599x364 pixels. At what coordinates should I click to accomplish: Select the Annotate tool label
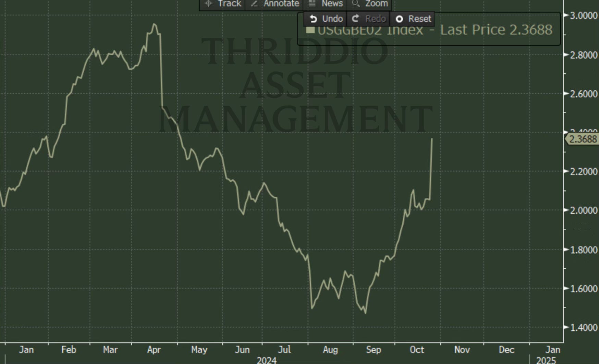click(281, 4)
